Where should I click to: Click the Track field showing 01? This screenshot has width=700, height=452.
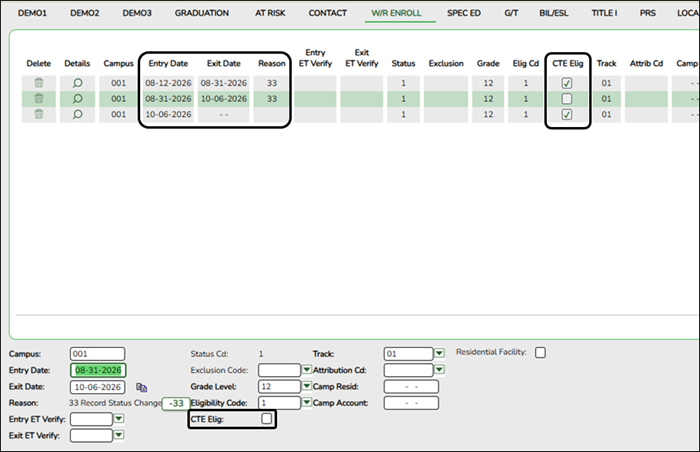(408, 354)
